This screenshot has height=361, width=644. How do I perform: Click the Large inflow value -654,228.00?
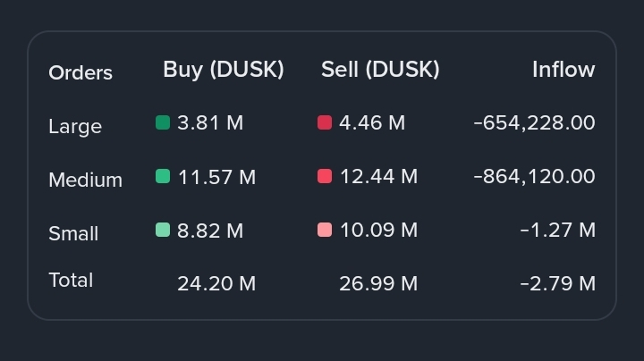pyautogui.click(x=534, y=122)
